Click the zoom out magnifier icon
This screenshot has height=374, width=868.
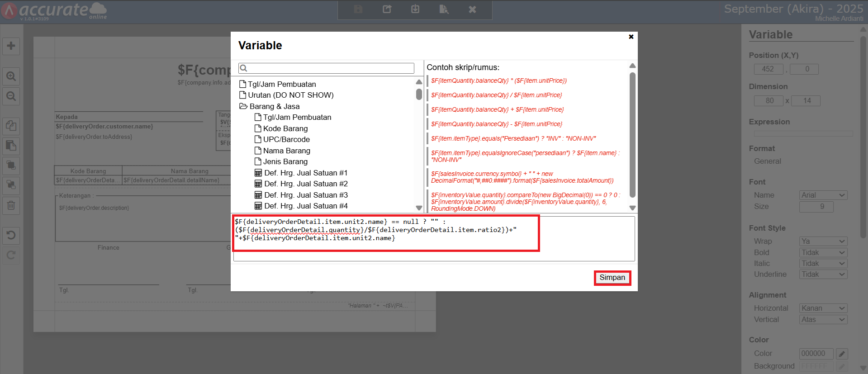[11, 96]
